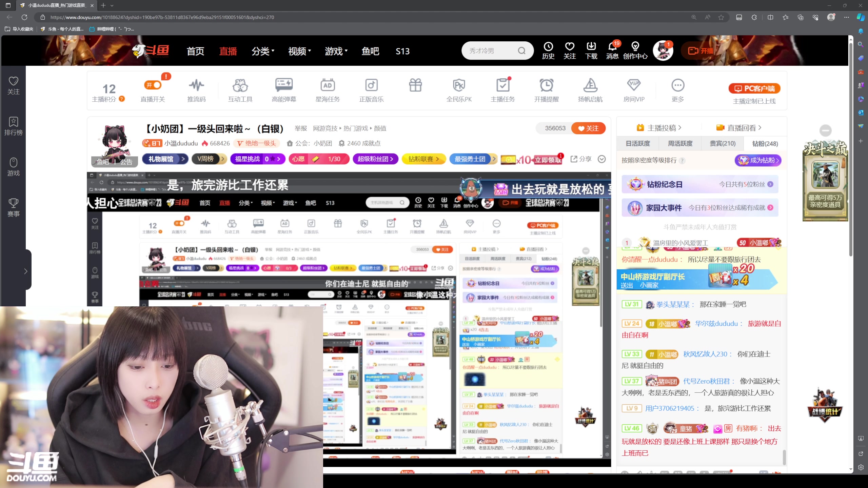The height and width of the screenshot is (488, 868).
Task: Open the 关注 heart icon in the top bar
Action: [570, 50]
